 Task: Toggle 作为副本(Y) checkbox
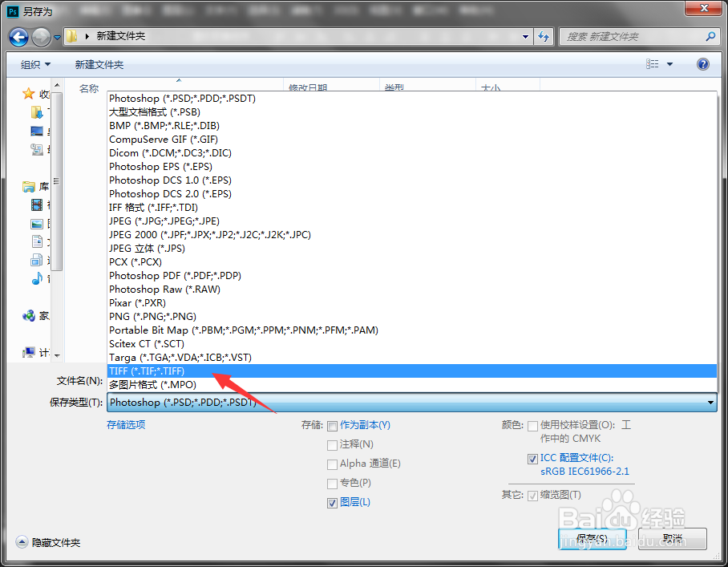coord(332,426)
